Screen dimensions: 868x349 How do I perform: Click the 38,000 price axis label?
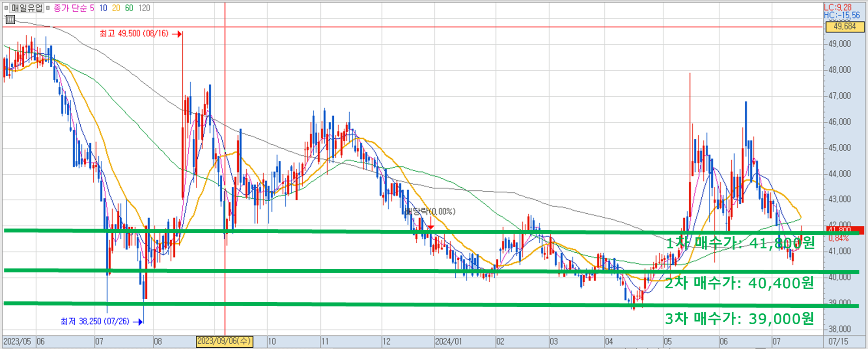tap(839, 329)
